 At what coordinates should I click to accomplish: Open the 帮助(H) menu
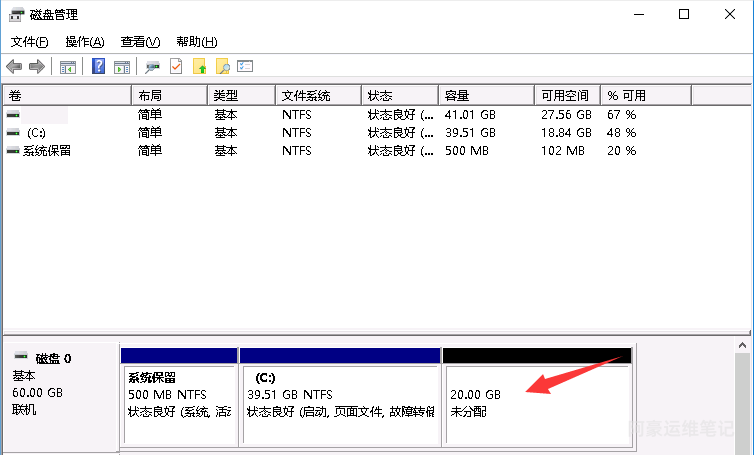(x=196, y=42)
